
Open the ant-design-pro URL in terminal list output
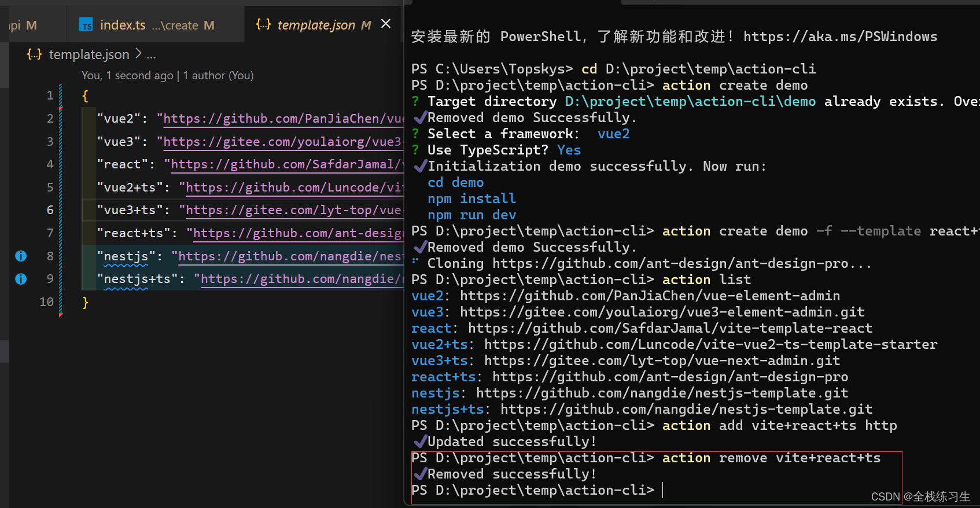pos(670,377)
